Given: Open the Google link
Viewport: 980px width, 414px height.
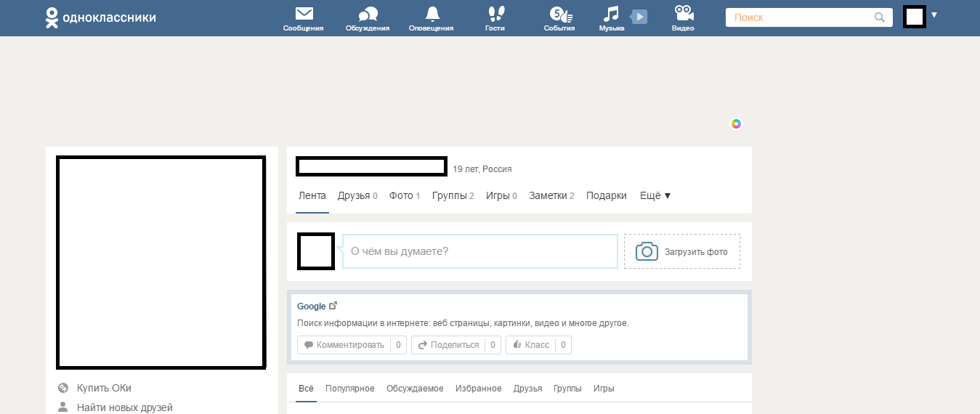Looking at the screenshot, I should click(x=312, y=307).
